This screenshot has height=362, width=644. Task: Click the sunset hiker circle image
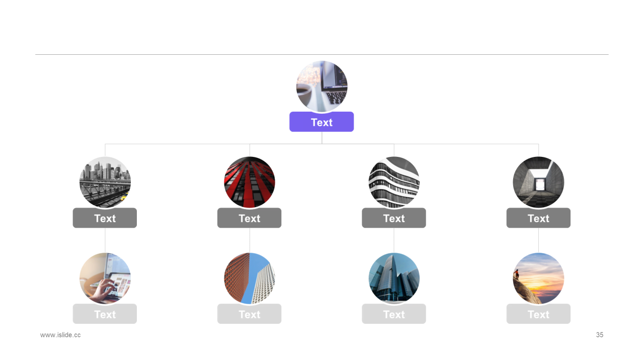[538, 279]
